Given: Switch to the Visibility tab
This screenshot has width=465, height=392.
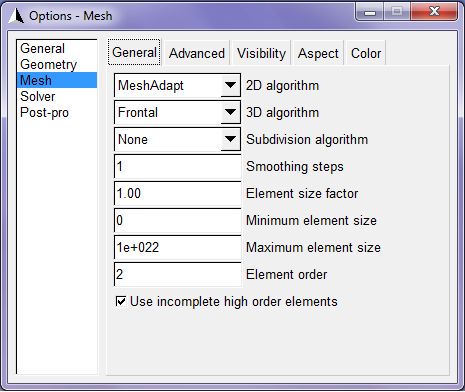Looking at the screenshot, I should point(261,53).
